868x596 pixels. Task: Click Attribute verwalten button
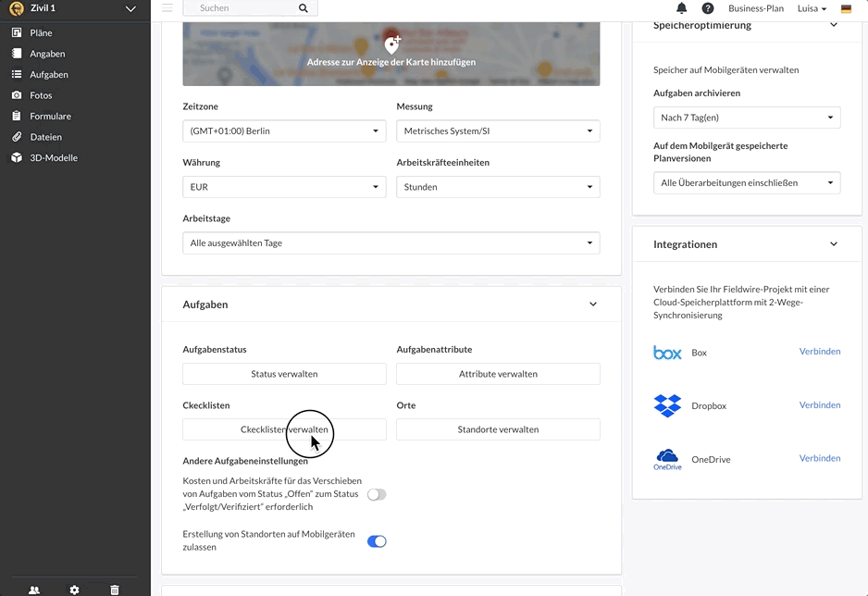pyautogui.click(x=498, y=374)
